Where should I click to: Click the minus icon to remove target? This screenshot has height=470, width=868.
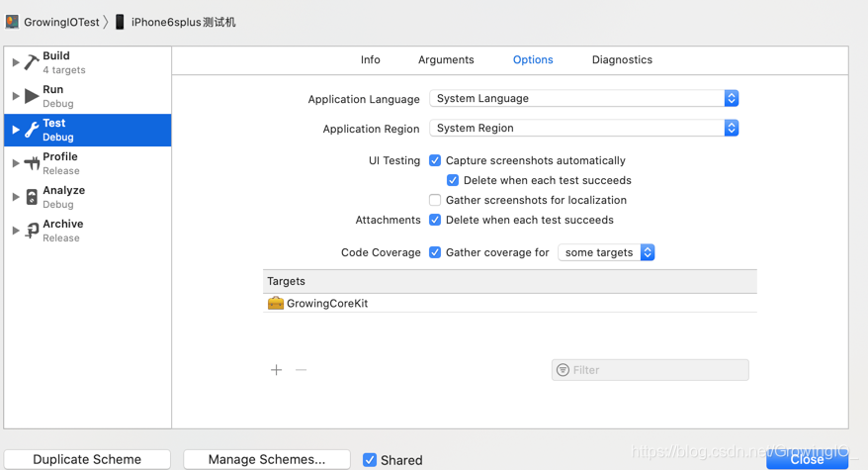click(x=302, y=370)
